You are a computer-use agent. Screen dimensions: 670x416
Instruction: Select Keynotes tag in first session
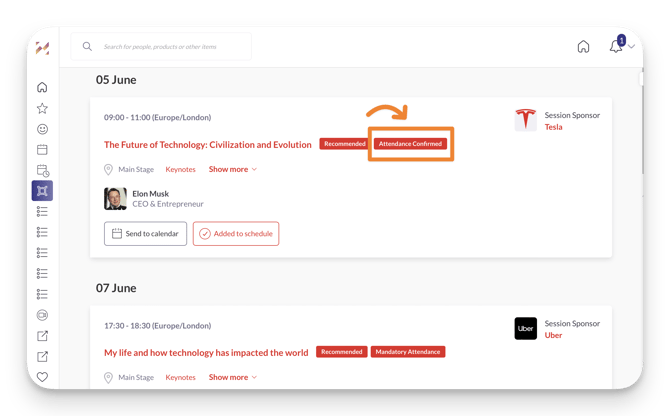(x=180, y=169)
